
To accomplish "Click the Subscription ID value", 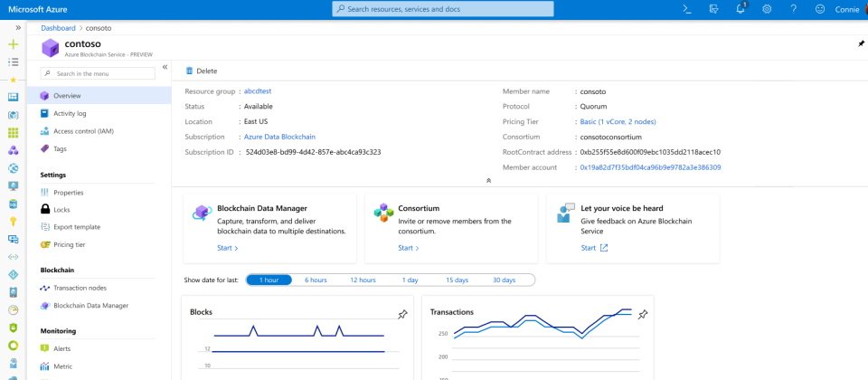I will (314, 152).
